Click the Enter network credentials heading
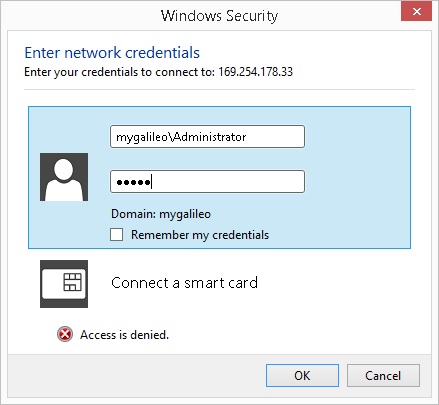 (112, 53)
